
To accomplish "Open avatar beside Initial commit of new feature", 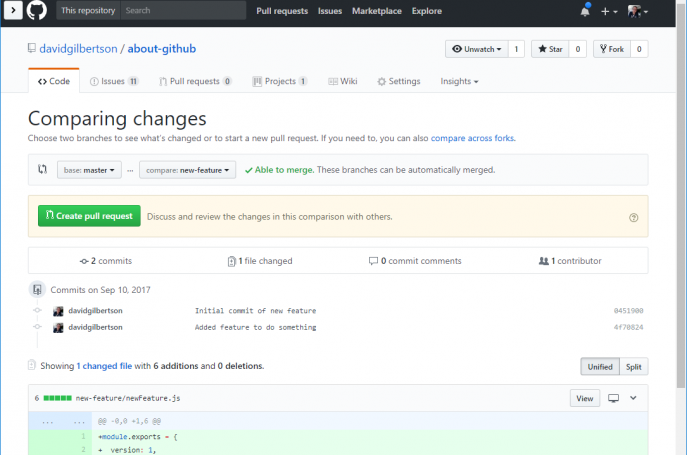I will click(58, 311).
